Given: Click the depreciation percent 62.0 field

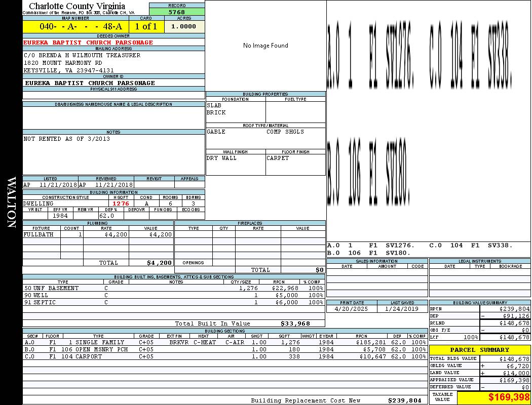Looking at the screenshot, I should pos(111,216).
